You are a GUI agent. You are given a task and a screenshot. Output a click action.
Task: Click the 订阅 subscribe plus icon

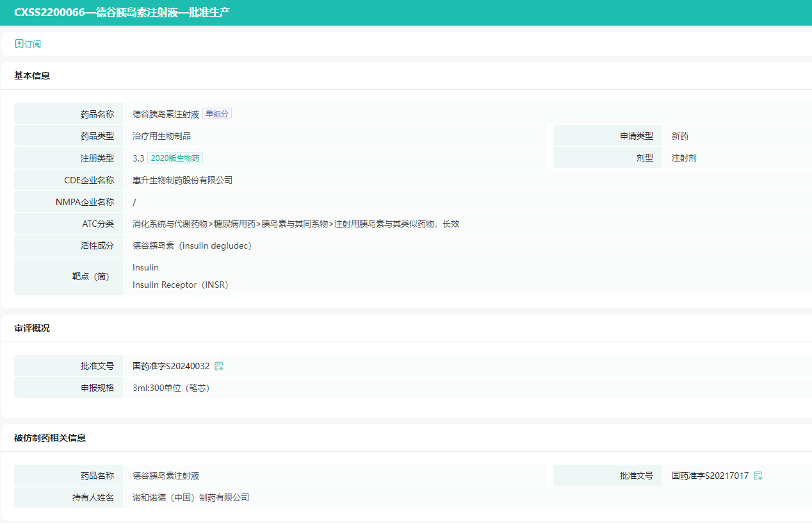[19, 44]
